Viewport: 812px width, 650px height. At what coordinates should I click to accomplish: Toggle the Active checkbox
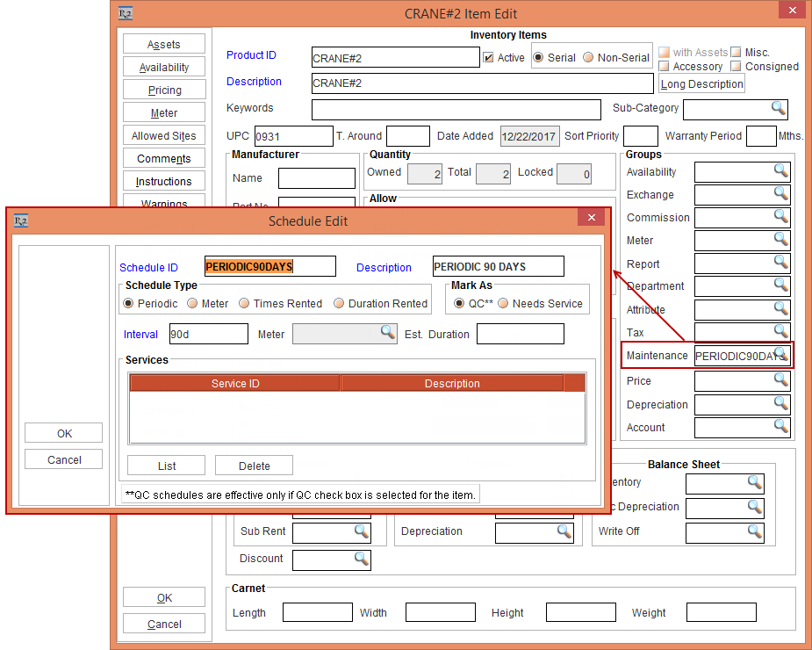tap(489, 58)
